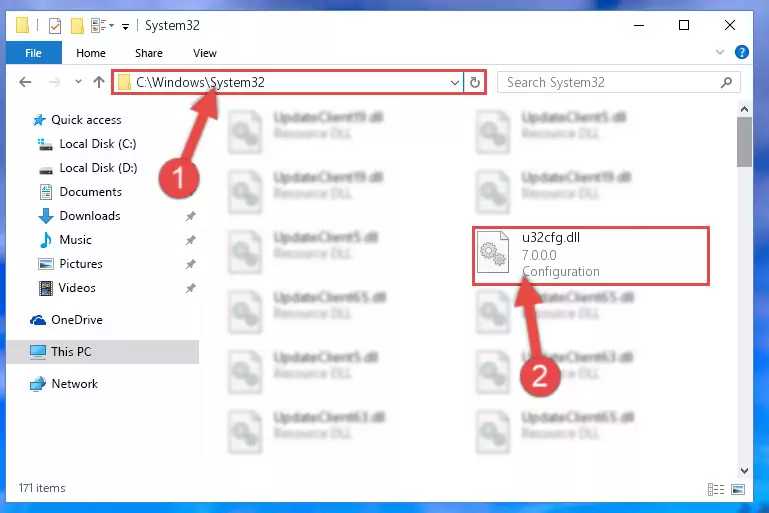Click the New Folder icon in title bar

click(77, 26)
